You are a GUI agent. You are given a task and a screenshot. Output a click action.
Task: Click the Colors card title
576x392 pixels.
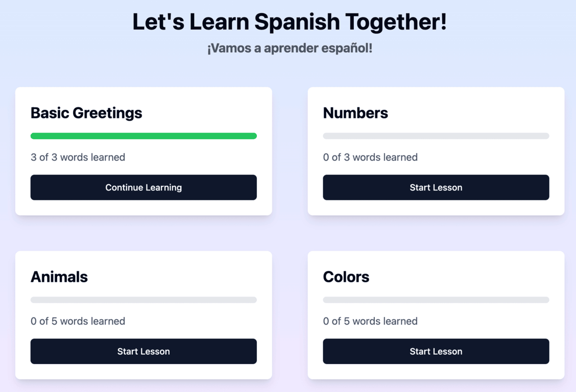(346, 277)
